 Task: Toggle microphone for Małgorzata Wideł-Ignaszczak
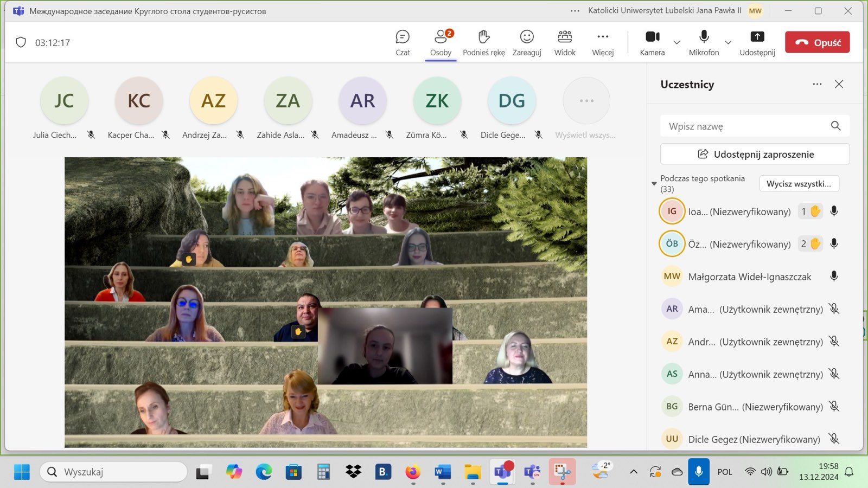[x=834, y=277]
